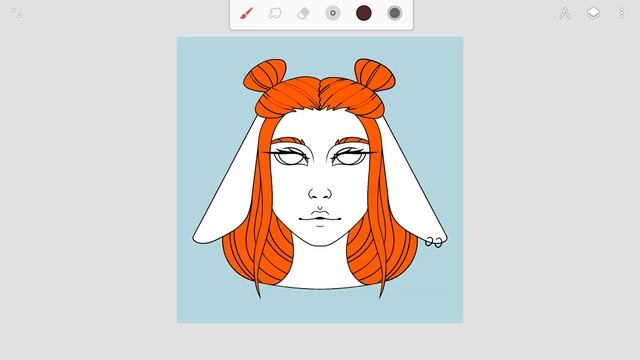Open the layers panel

pos(593,13)
